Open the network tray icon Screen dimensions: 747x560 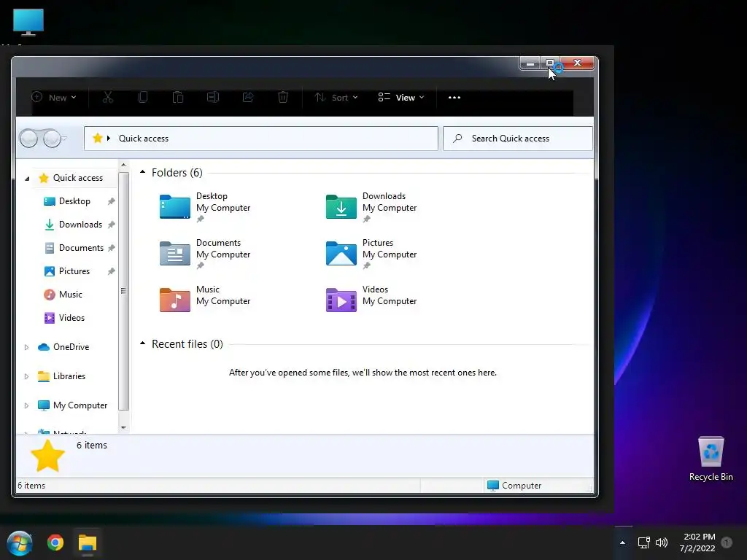coord(643,542)
